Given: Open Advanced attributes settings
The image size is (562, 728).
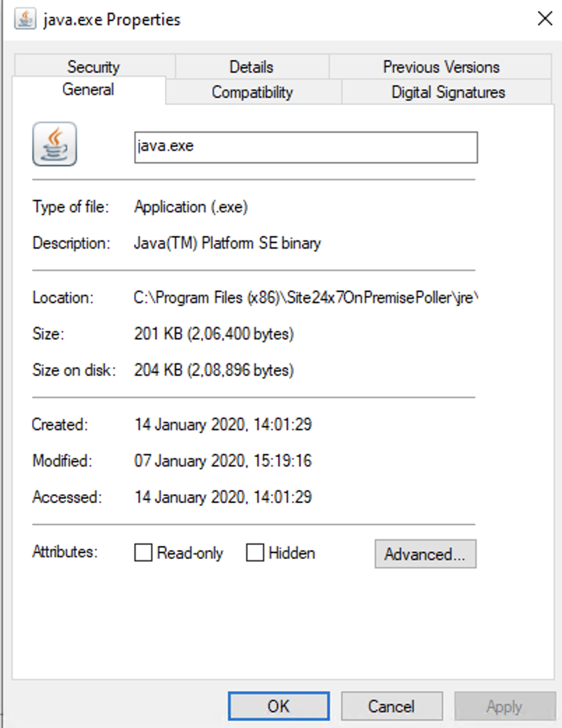Looking at the screenshot, I should coord(425,554).
